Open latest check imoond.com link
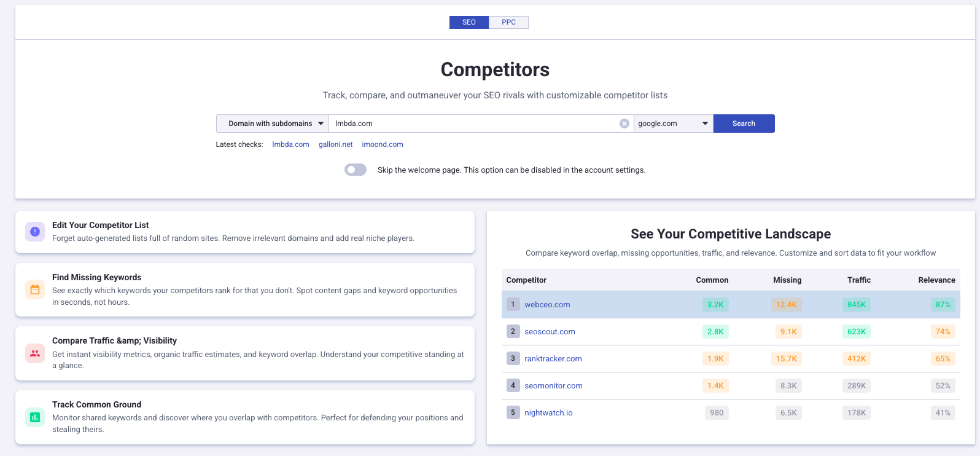This screenshot has height=456, width=980. point(383,144)
